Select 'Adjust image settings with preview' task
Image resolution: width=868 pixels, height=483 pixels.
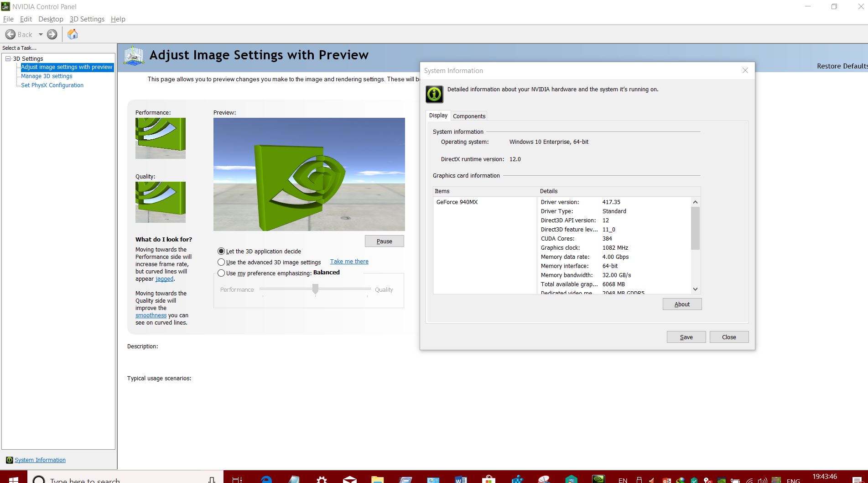pos(67,67)
